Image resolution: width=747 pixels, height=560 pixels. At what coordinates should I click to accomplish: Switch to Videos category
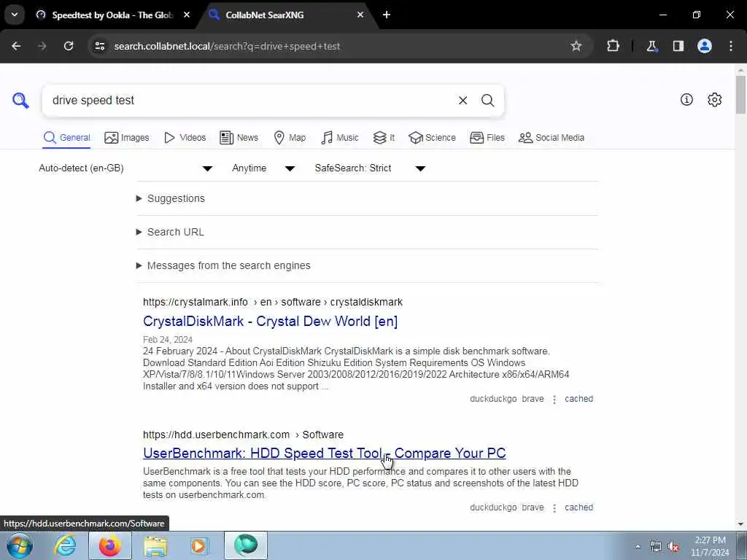(185, 138)
